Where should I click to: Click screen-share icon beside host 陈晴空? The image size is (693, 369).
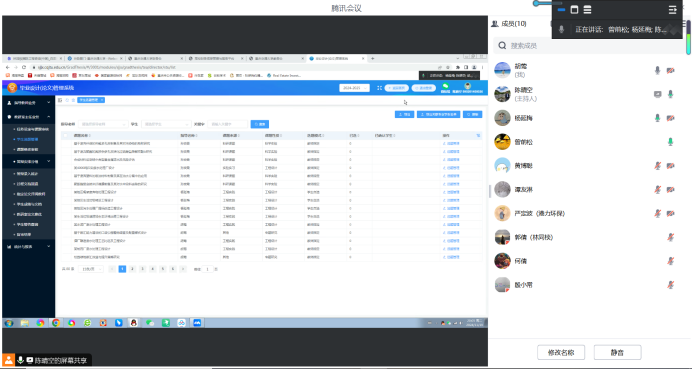(x=657, y=94)
